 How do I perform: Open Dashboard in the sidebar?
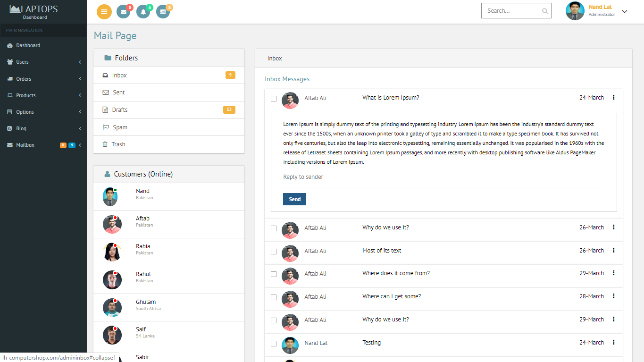point(43,45)
